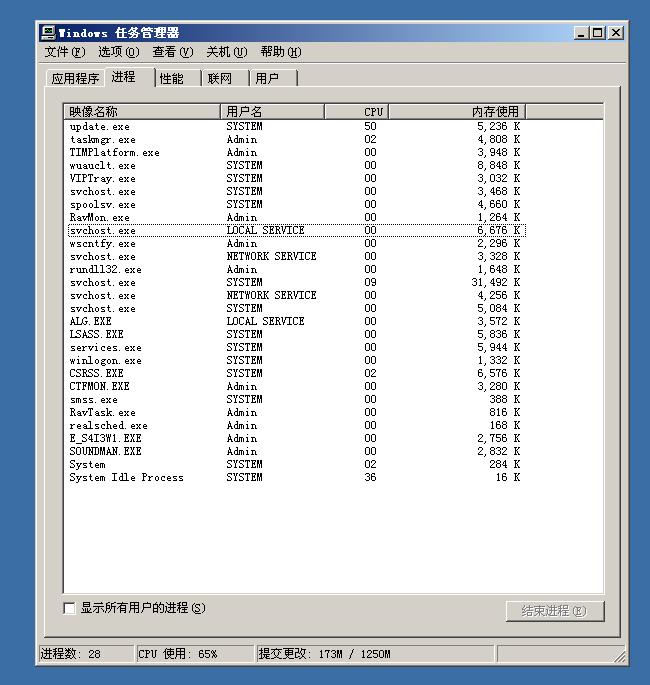Select the wscntfy.exe process
650x685 pixels.
pos(297,244)
